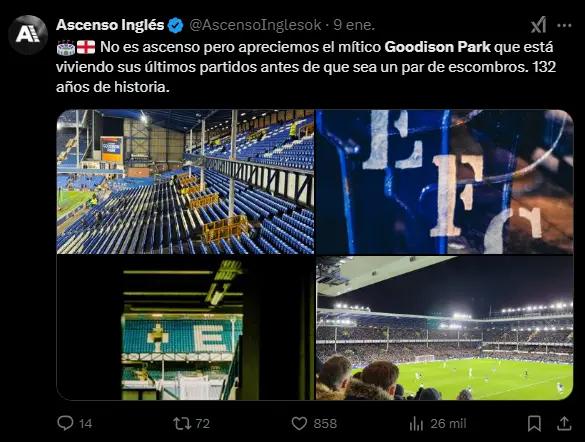This screenshot has height=442, width=585.
Task: Click the 858 likes count
Action: click(325, 423)
